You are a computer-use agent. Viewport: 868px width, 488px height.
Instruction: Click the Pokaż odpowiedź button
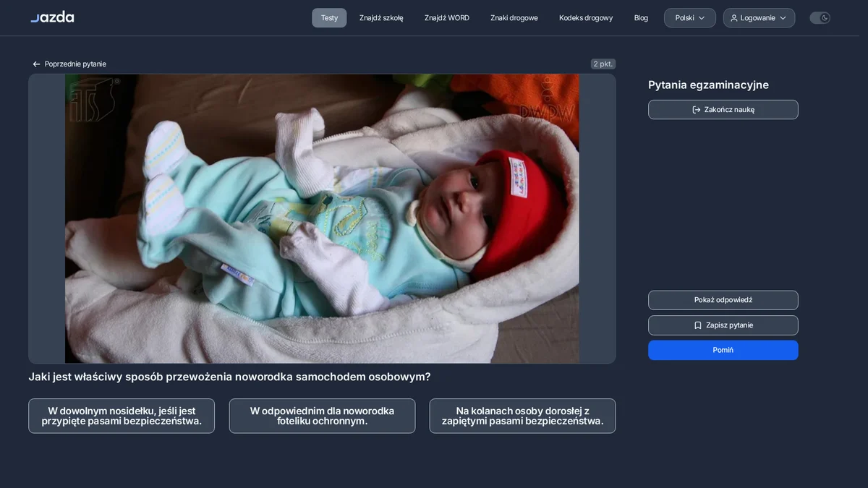pyautogui.click(x=723, y=300)
